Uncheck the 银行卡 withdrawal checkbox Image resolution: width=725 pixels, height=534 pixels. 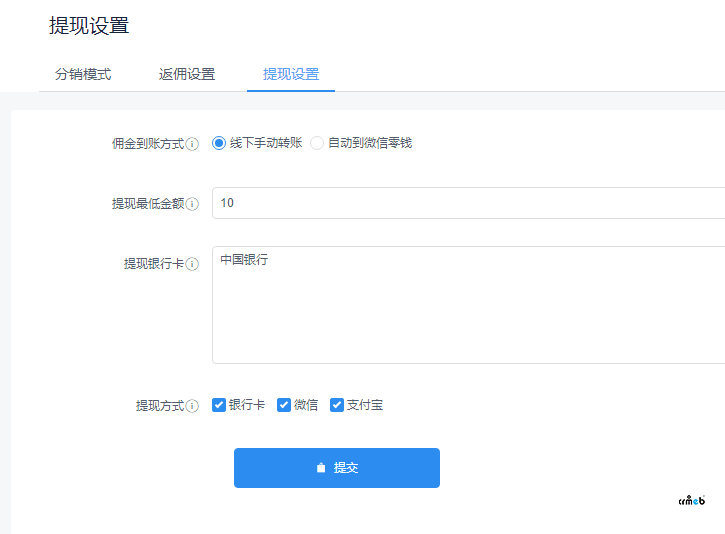[x=219, y=405]
